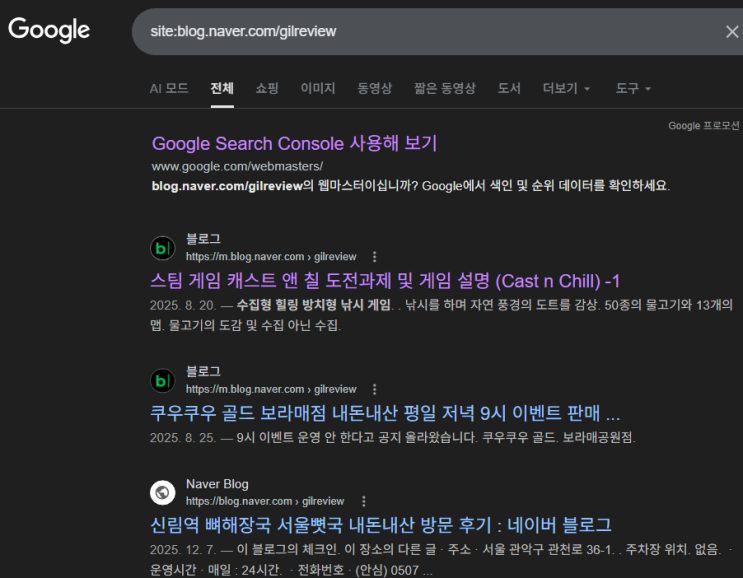Open the three-dot menu for the 쿠우쿠우 골드 result
Viewport: 743px width, 578px height.
point(374,389)
